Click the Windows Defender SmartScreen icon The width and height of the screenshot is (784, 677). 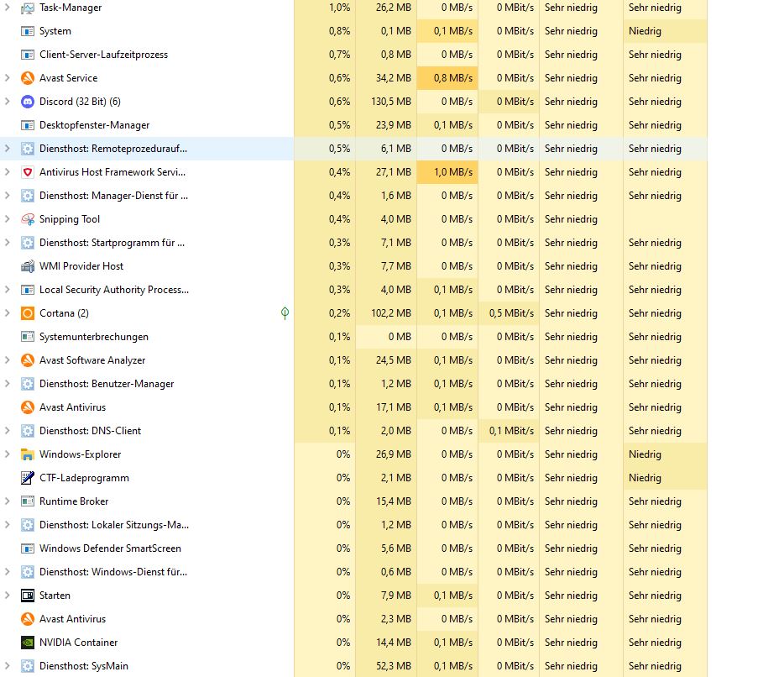(x=28, y=548)
